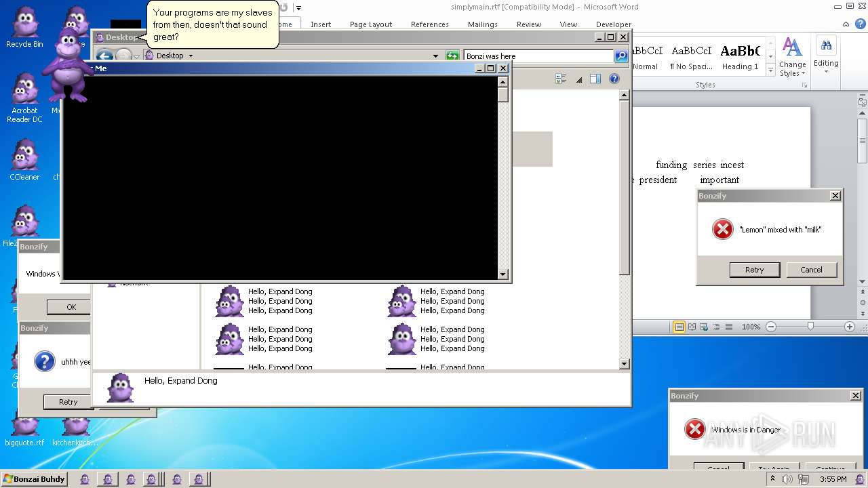This screenshot has width=868, height=488.
Task: Click the Word zoom out minus button
Action: (771, 327)
